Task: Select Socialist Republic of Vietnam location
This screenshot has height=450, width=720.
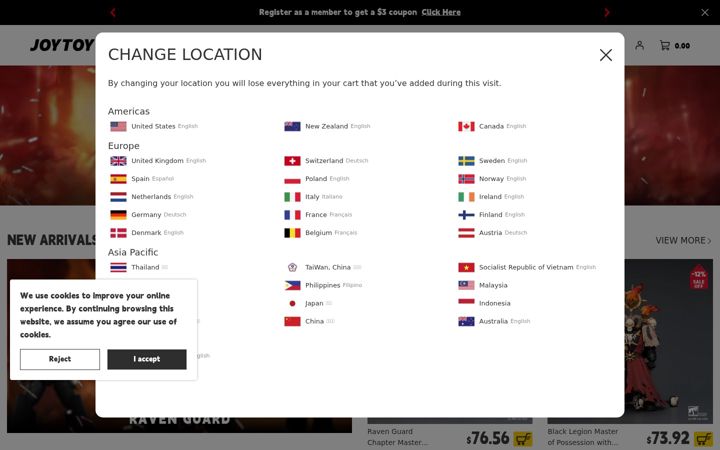Action: pos(527,267)
